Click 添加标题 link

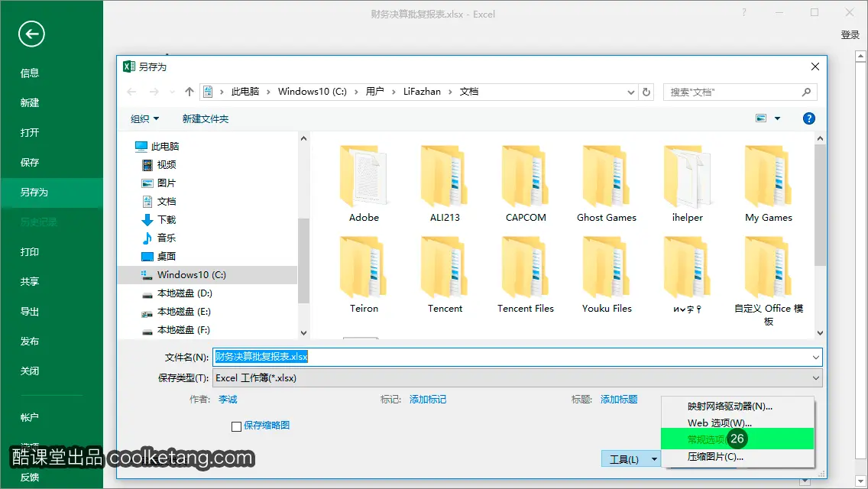coord(619,400)
